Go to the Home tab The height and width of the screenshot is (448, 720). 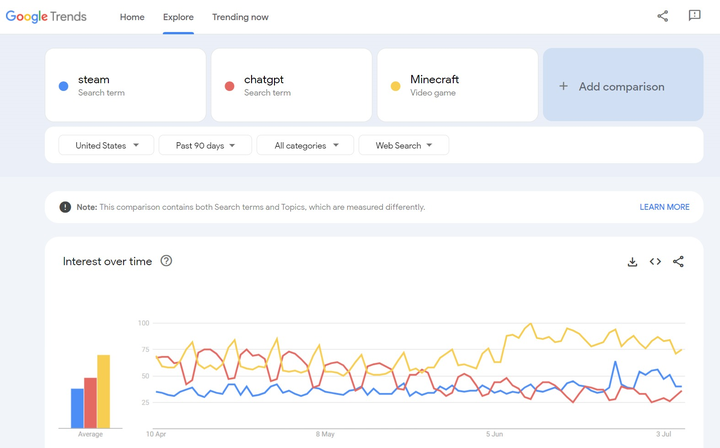[132, 17]
